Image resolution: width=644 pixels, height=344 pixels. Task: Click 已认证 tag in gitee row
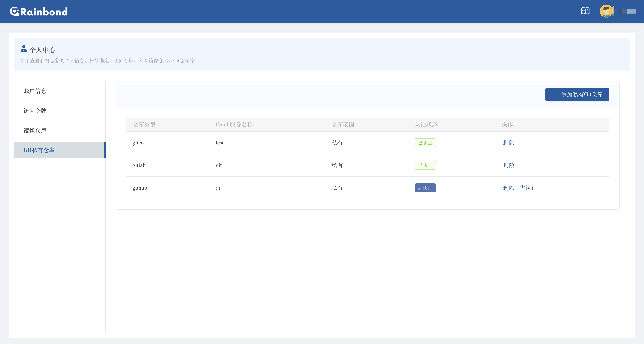(x=425, y=143)
